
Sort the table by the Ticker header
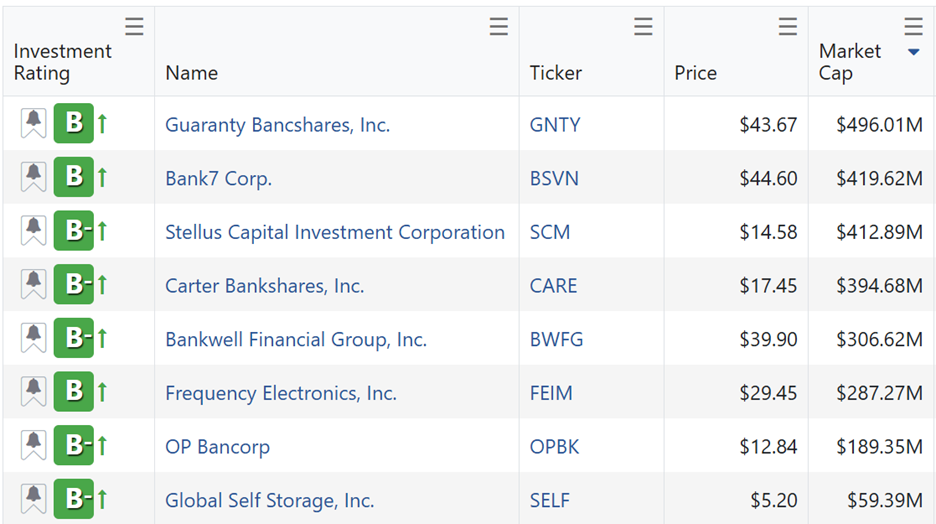pyautogui.click(x=556, y=73)
